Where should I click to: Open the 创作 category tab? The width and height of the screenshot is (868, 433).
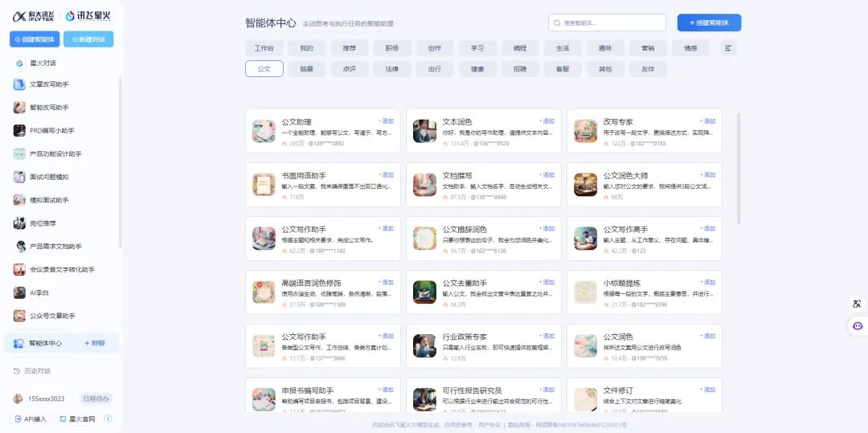[x=435, y=48]
